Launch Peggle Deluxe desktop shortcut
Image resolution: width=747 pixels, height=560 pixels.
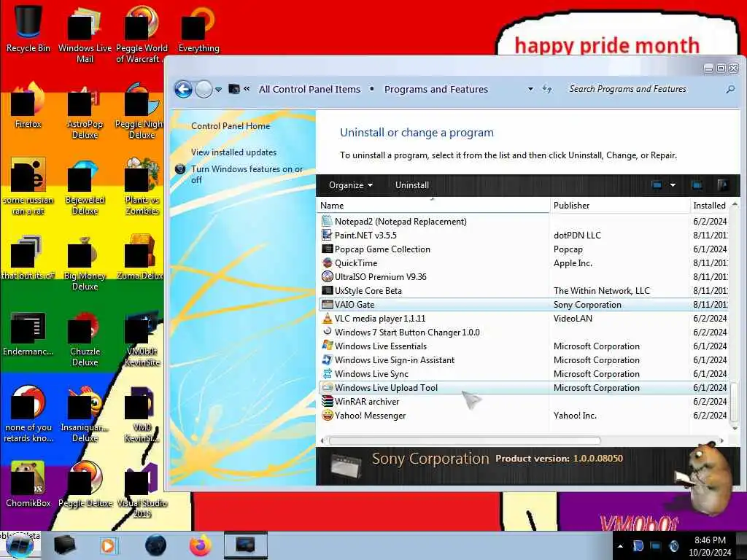(85, 484)
